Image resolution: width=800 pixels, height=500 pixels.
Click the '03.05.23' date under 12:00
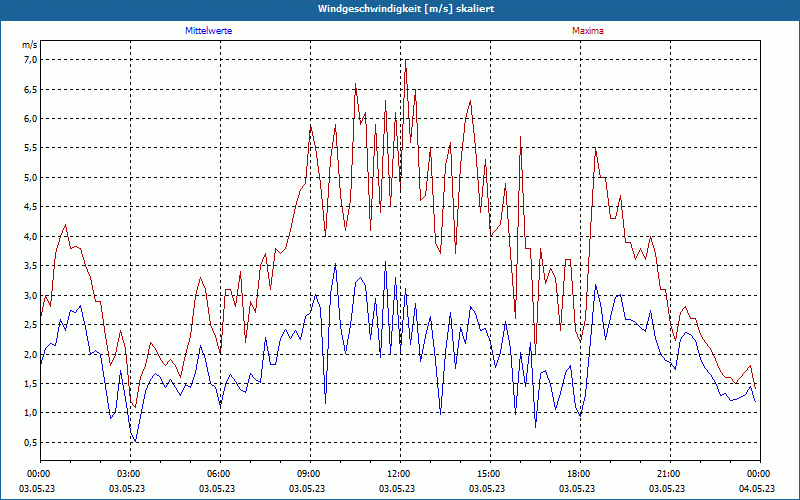[x=397, y=488]
